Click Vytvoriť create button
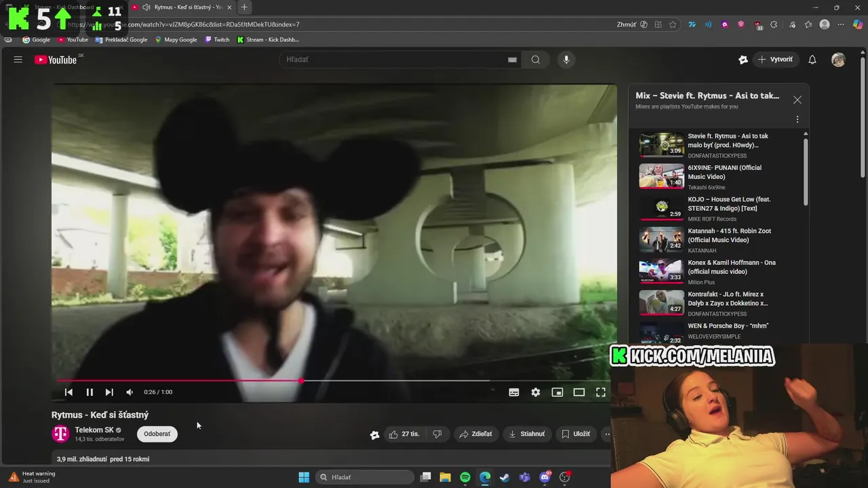 pyautogui.click(x=775, y=60)
